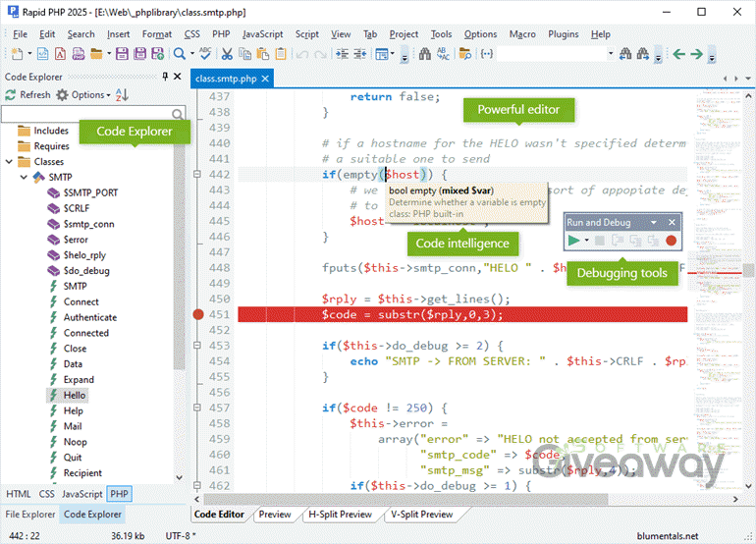Pin the Code Explorer panel
Image resolution: width=756 pixels, height=544 pixels.
coord(165,77)
